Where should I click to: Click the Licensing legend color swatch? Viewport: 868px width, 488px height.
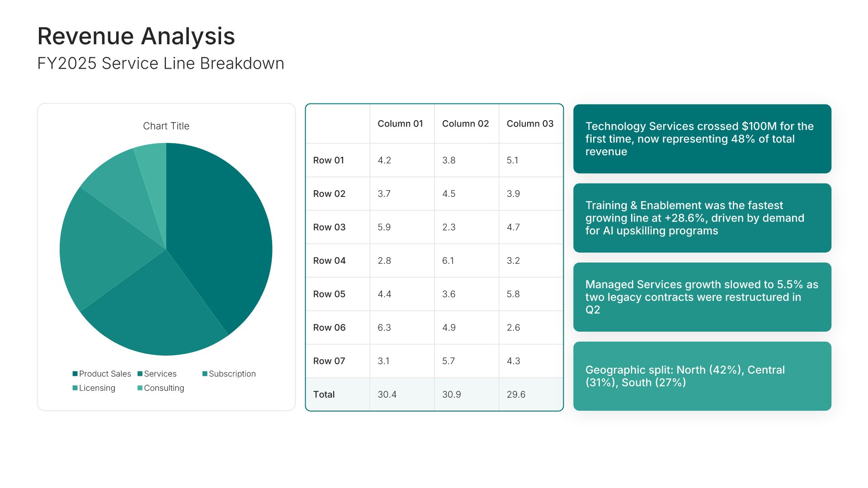coord(75,388)
